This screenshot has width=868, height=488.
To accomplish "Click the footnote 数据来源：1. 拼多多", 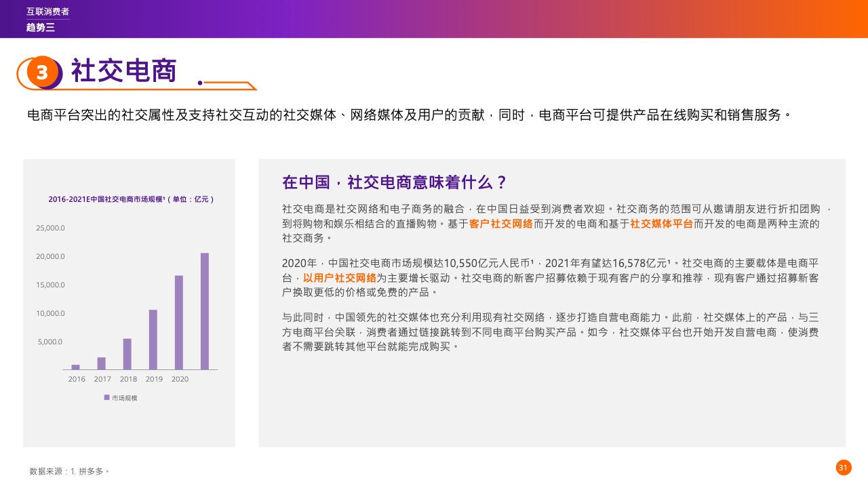I will [69, 471].
